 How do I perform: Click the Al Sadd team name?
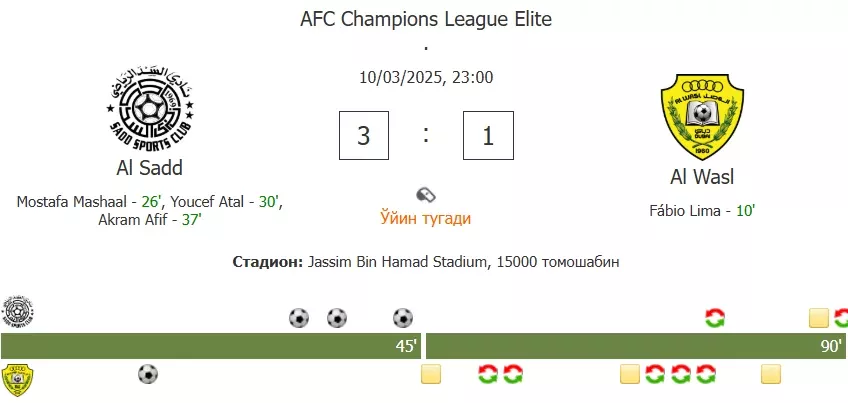coord(149,168)
